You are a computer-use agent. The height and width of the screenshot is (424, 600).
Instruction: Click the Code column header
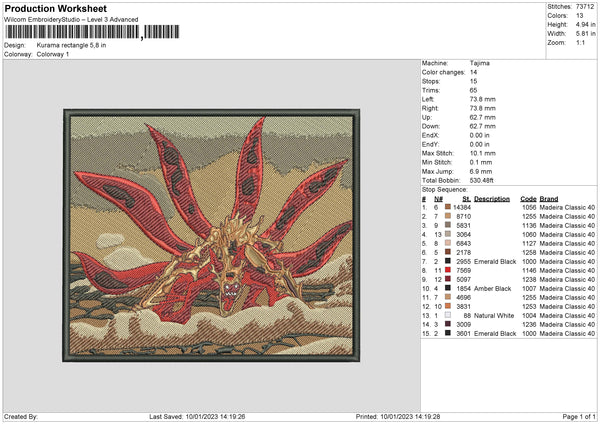pyautogui.click(x=528, y=199)
